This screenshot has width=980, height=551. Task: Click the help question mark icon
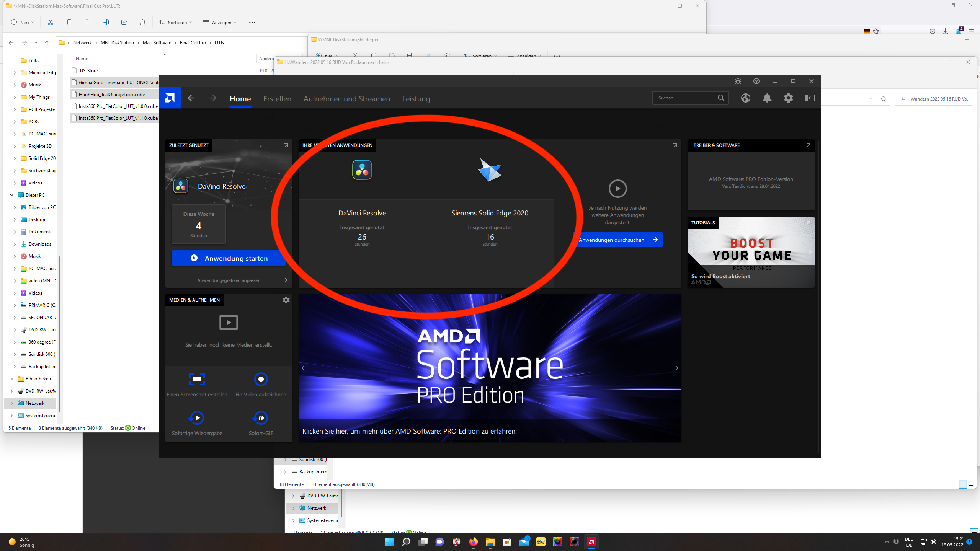(x=756, y=81)
